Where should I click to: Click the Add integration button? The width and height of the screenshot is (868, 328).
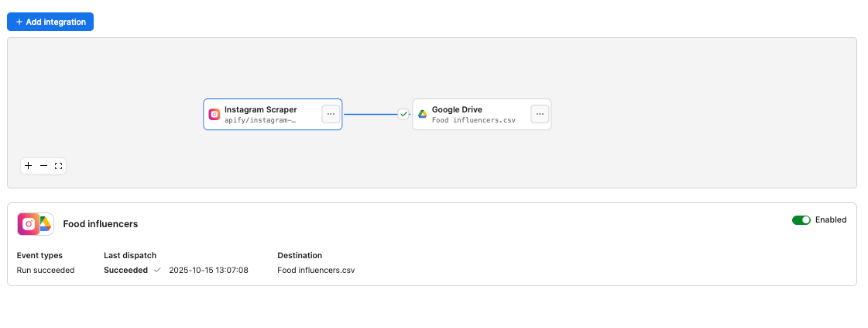tap(50, 22)
